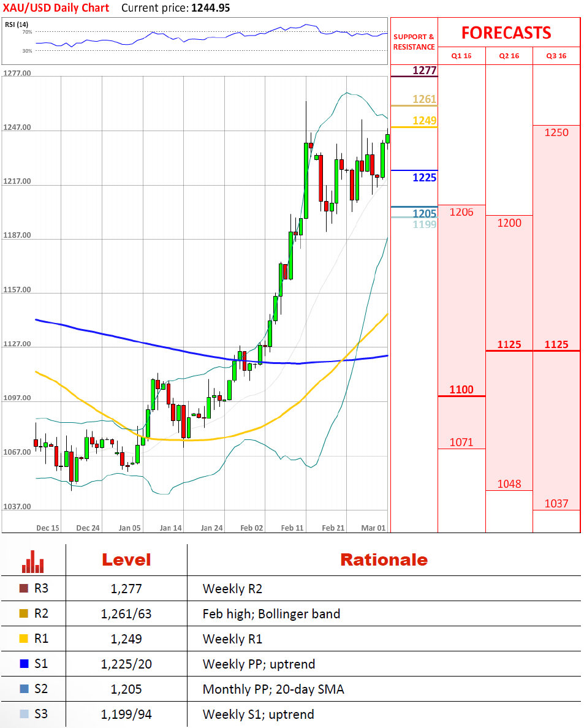The width and height of the screenshot is (584, 728).
Task: Click the Feb 11 date axis label
Action: (x=292, y=528)
